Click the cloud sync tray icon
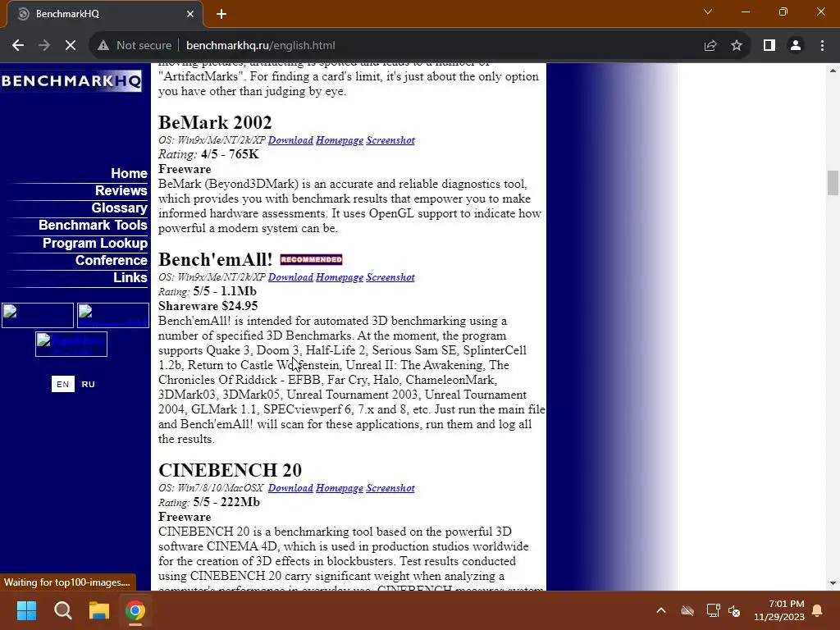Viewport: 840px width, 630px height. [x=687, y=610]
